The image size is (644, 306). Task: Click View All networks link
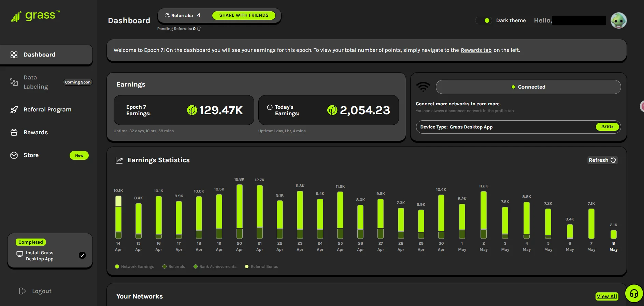tap(607, 296)
